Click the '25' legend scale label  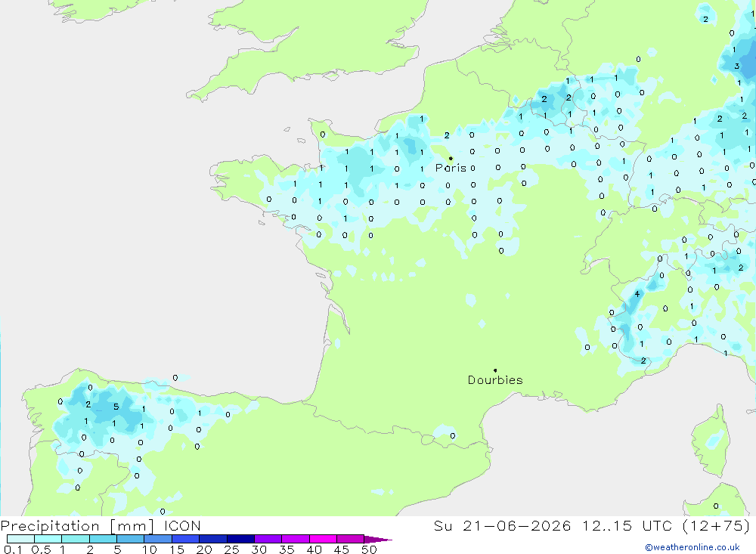click(x=232, y=549)
